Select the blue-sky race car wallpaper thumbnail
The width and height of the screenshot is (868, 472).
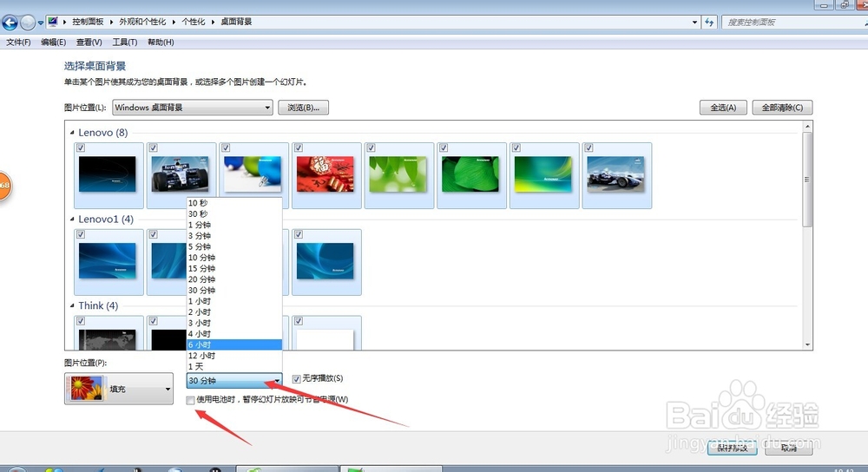point(615,174)
